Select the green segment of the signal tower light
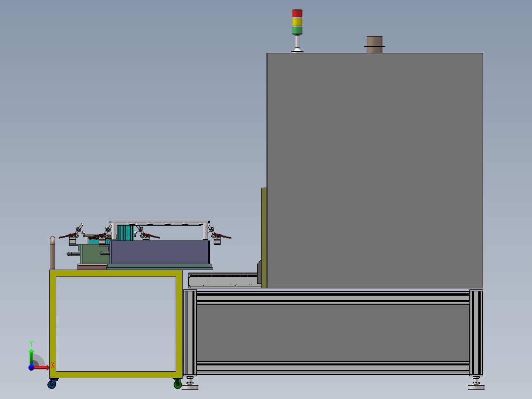 (297, 30)
